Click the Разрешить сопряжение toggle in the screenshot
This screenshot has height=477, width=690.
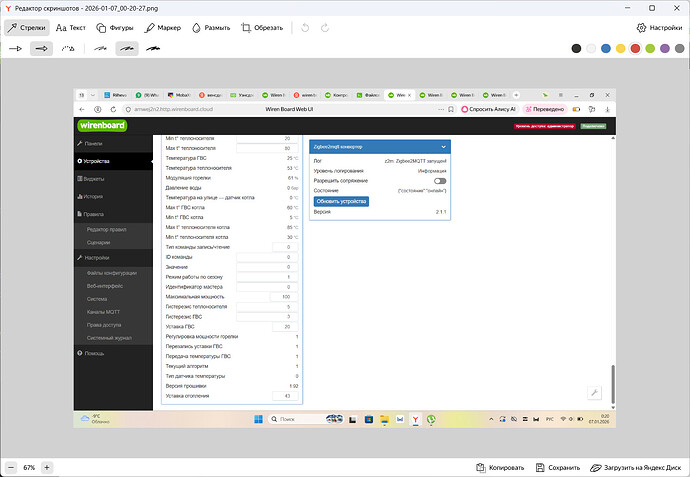point(440,181)
